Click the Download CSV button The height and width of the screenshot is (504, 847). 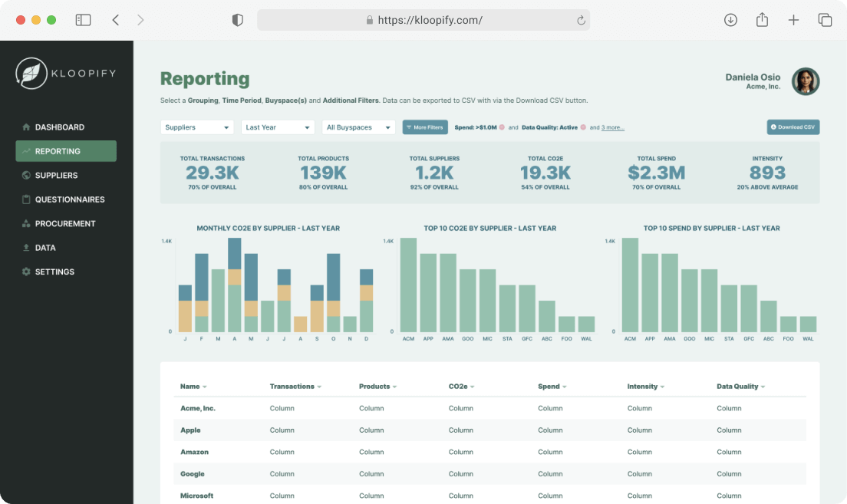(x=793, y=127)
